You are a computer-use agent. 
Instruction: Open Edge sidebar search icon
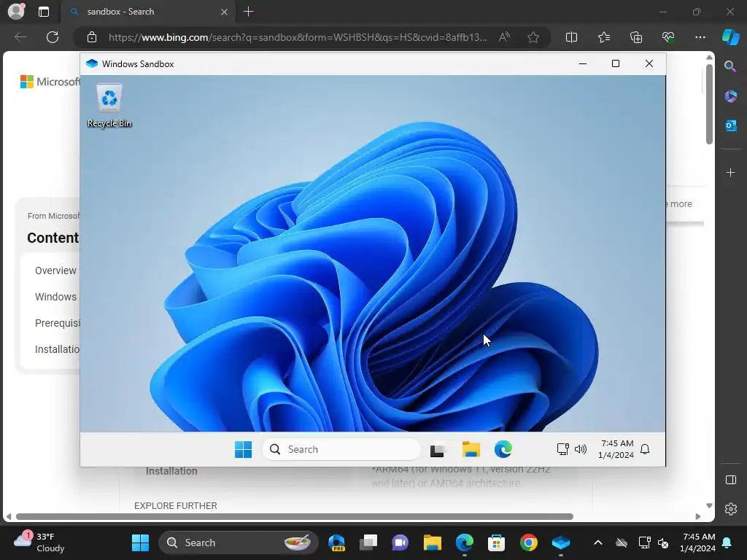(730, 66)
